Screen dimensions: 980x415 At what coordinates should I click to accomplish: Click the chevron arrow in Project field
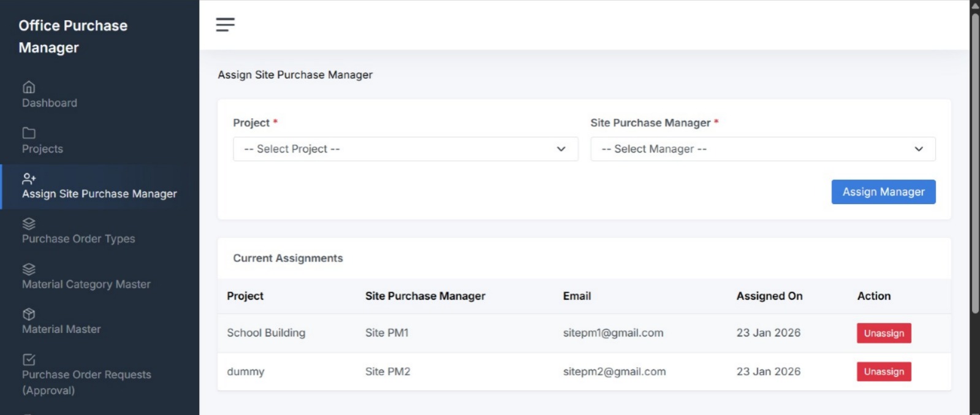[561, 149]
